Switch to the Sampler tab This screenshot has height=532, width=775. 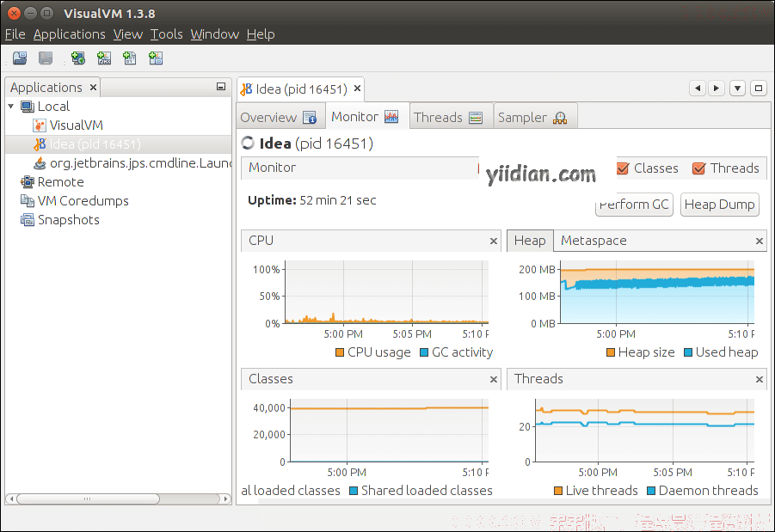click(x=534, y=117)
